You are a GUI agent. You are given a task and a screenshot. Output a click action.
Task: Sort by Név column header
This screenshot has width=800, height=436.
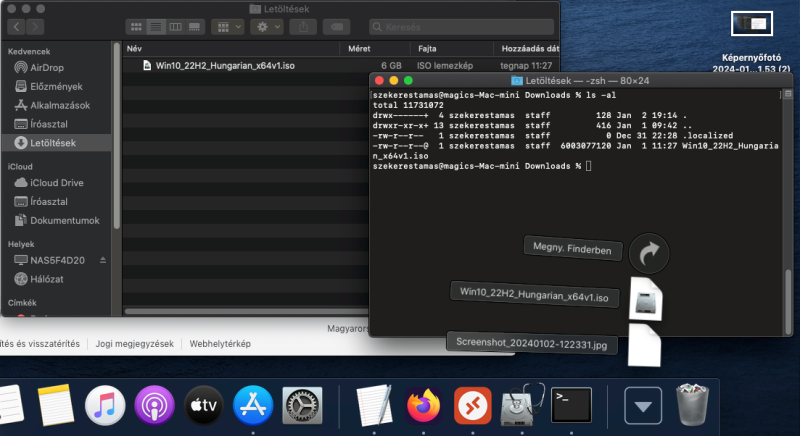tap(231, 48)
